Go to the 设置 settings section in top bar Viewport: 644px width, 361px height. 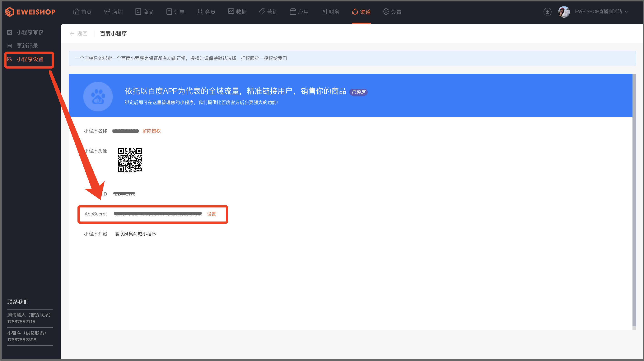[392, 12]
